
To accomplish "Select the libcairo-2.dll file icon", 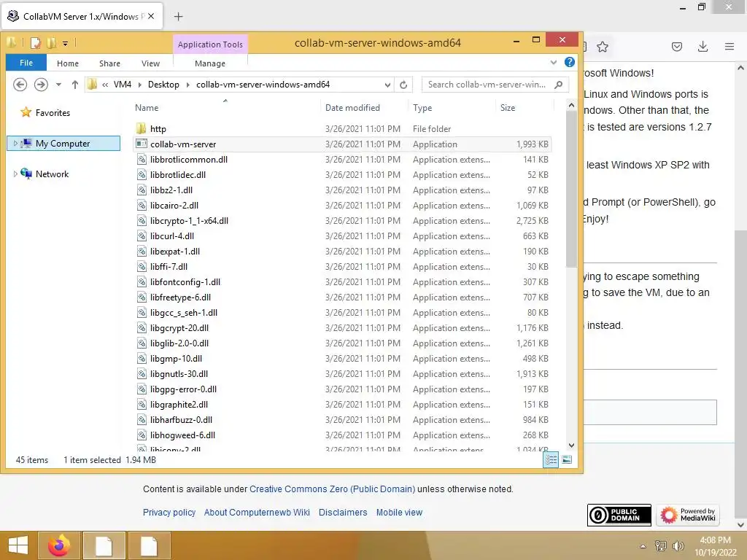I will tap(142, 205).
